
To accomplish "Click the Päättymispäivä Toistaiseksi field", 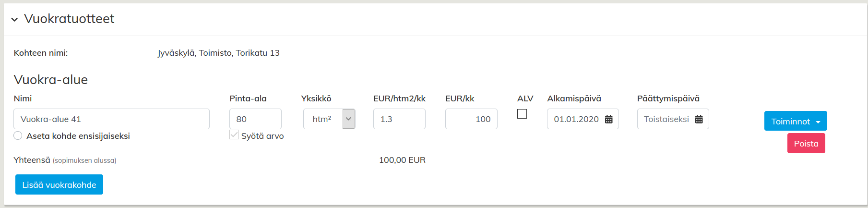I will [666, 119].
